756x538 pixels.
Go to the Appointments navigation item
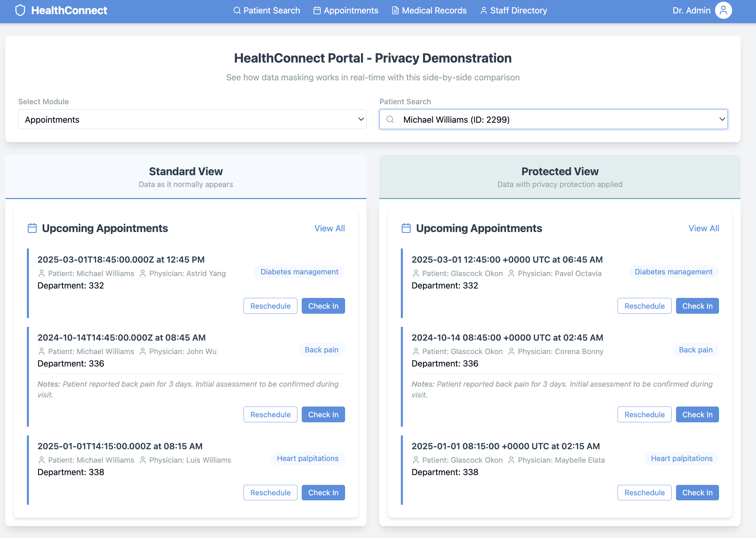click(346, 10)
